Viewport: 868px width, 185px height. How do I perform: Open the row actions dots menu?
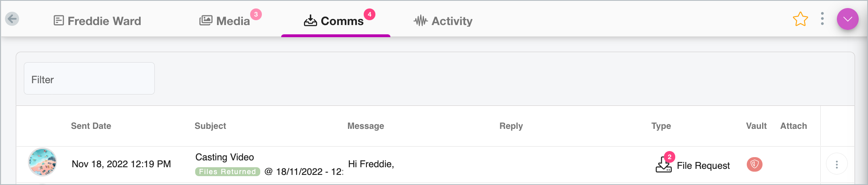coord(836,164)
